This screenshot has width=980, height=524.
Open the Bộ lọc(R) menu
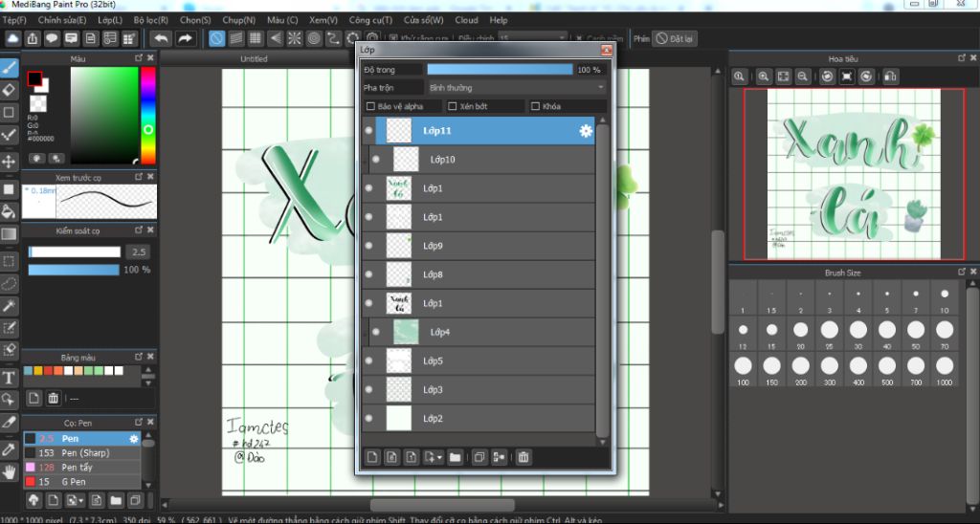[x=150, y=20]
